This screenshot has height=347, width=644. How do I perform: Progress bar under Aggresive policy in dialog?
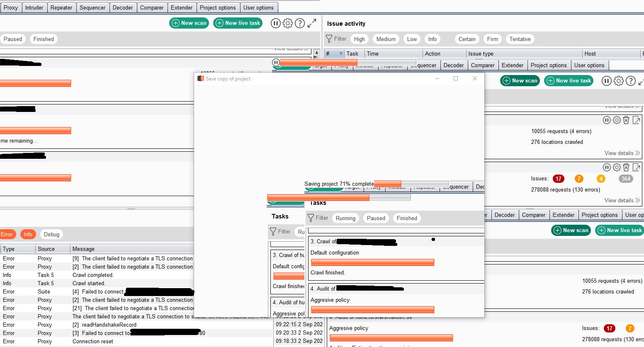tap(372, 310)
